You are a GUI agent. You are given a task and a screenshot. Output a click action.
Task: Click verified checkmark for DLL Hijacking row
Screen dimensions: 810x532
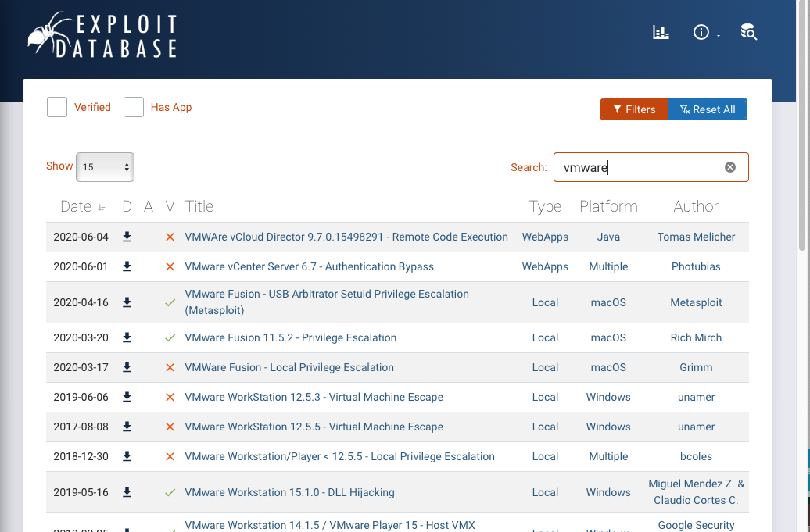point(170,493)
